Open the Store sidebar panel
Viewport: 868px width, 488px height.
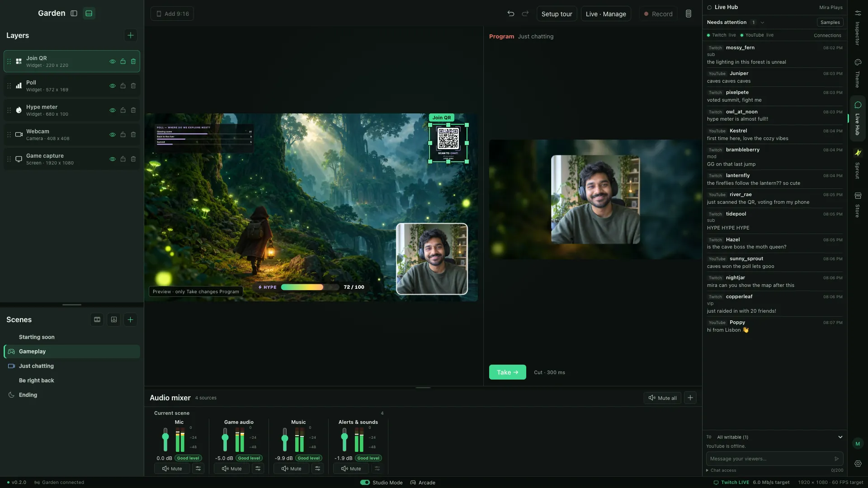tap(858, 205)
